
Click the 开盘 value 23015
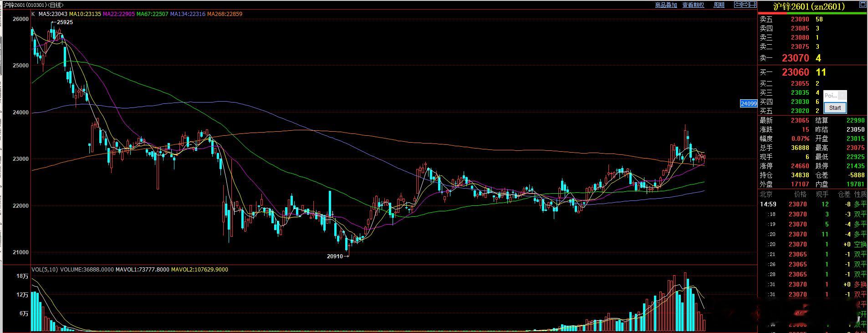pyautogui.click(x=856, y=138)
